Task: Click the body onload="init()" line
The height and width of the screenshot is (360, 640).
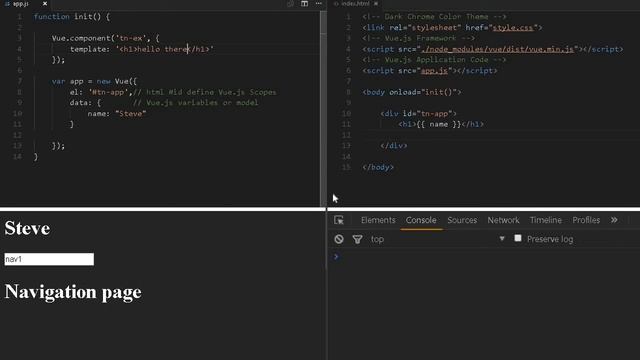Action: [412, 92]
